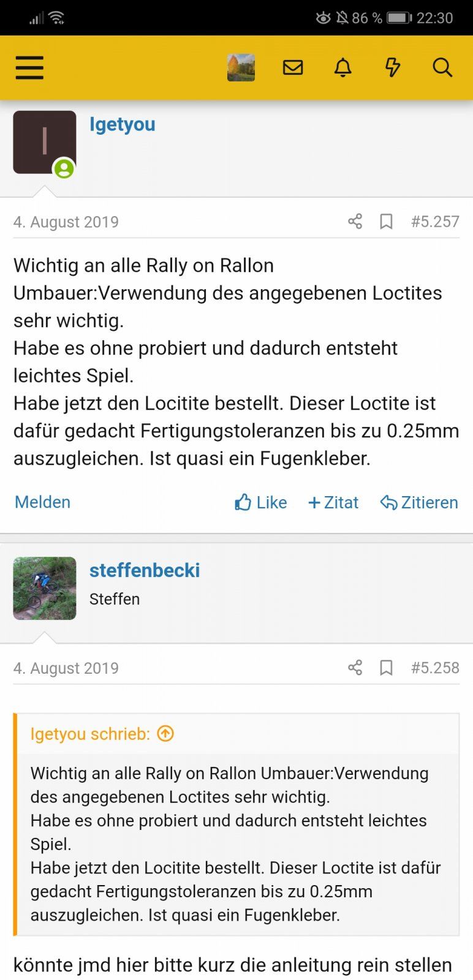The width and height of the screenshot is (473, 980).
Task: Open steffenbecki's username profile link
Action: 145,570
